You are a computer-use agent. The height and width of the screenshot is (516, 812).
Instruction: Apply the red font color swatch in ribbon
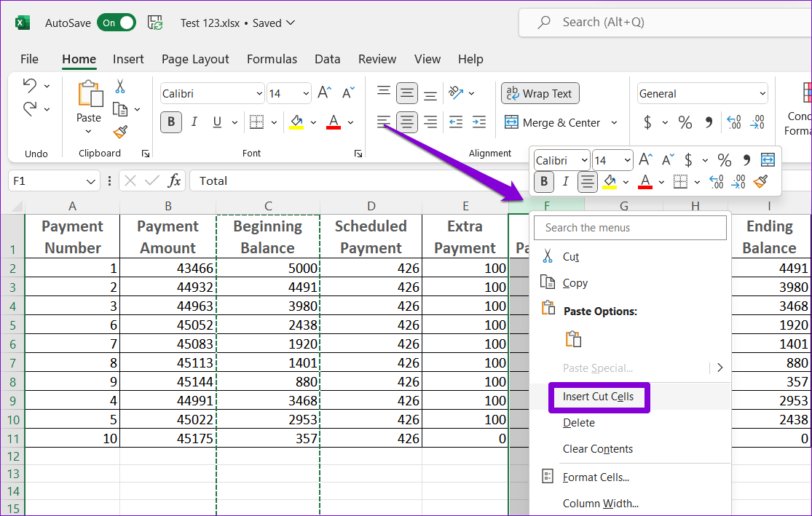pos(334,122)
